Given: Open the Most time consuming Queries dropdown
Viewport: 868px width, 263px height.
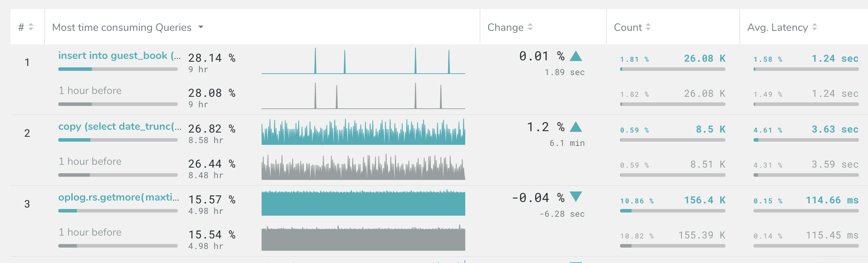Looking at the screenshot, I should (x=201, y=27).
